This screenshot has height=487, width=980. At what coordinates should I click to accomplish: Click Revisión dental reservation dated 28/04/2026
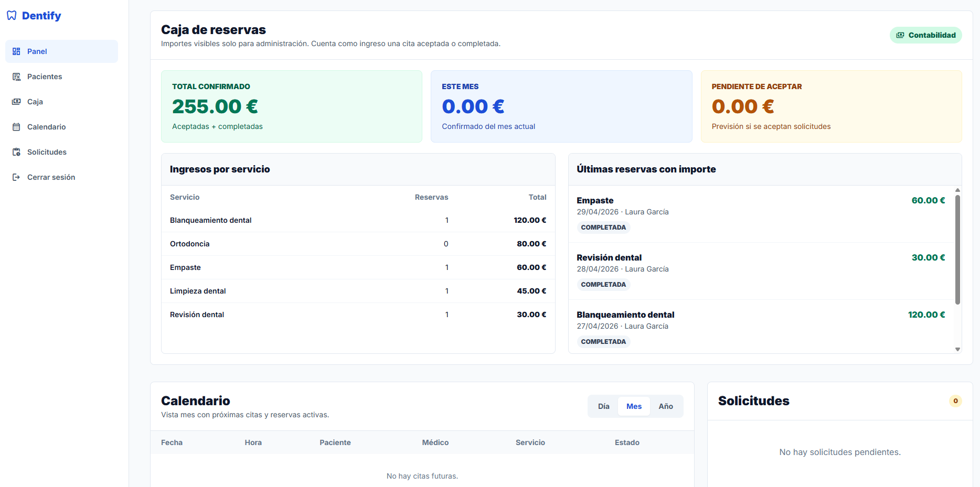(x=761, y=271)
